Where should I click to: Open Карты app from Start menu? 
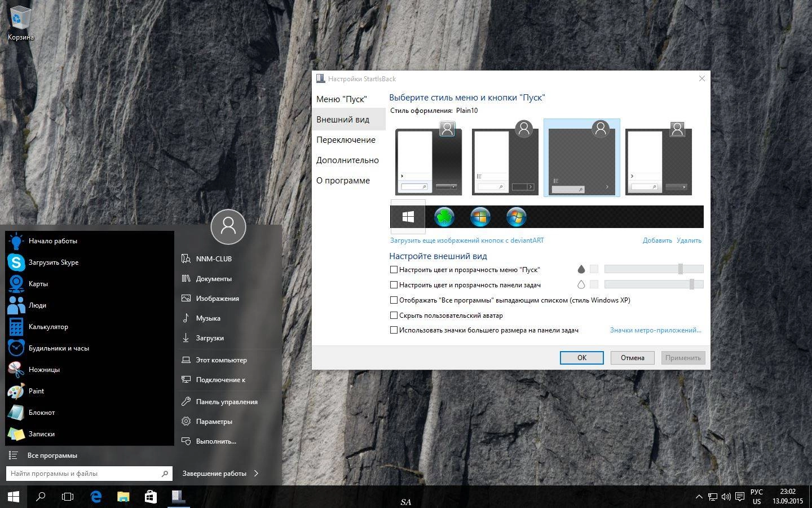pos(90,284)
